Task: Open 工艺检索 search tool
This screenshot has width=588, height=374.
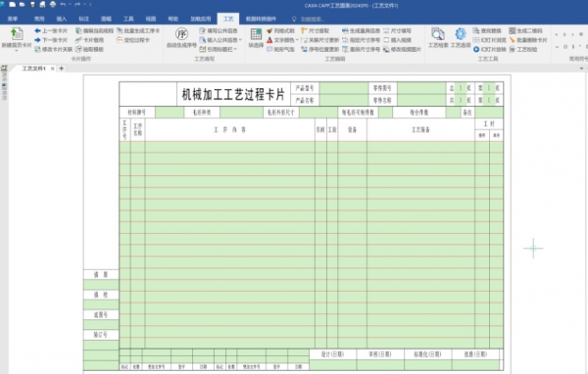Action: (x=437, y=34)
